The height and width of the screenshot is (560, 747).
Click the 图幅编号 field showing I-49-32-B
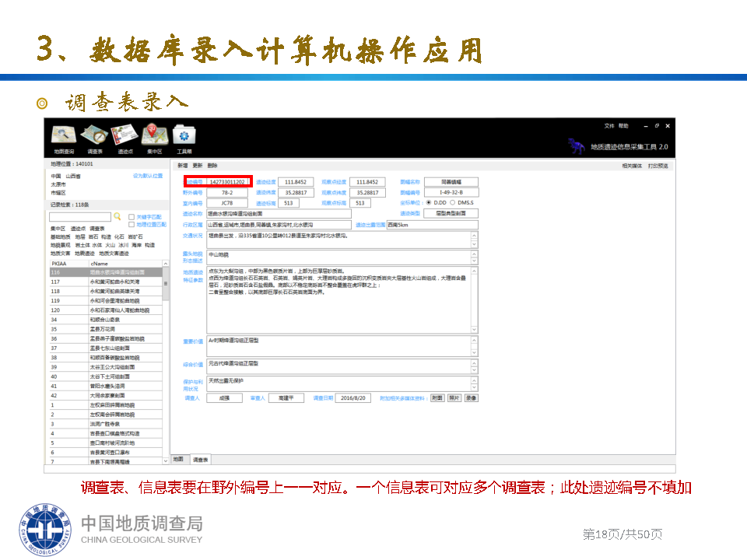pos(451,192)
